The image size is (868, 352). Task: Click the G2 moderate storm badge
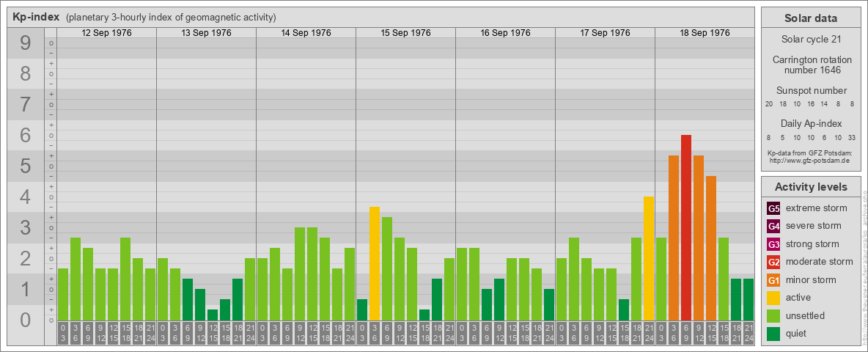pyautogui.click(x=773, y=262)
